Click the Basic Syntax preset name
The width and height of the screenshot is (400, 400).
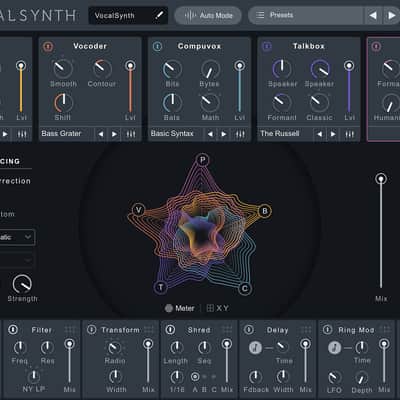pyautogui.click(x=172, y=134)
